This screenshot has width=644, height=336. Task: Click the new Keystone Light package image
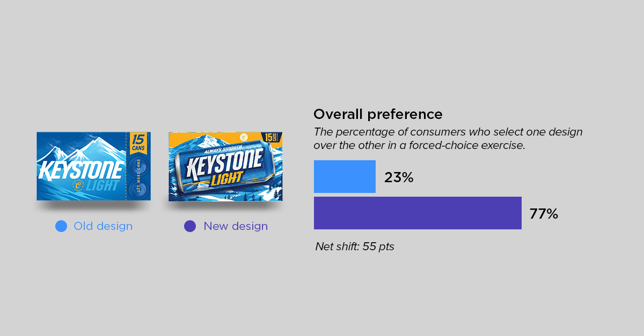(x=225, y=167)
